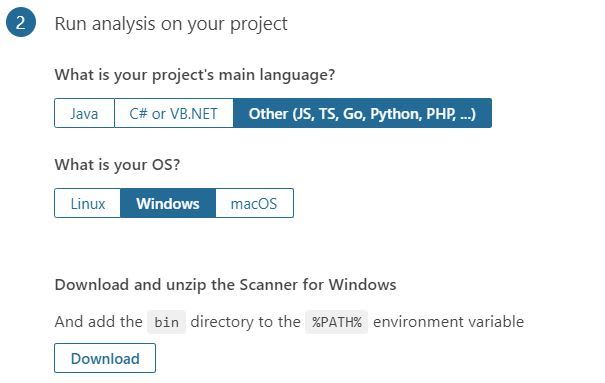The height and width of the screenshot is (383, 605).
Task: Click the What is your OS? label
Action: point(117,165)
